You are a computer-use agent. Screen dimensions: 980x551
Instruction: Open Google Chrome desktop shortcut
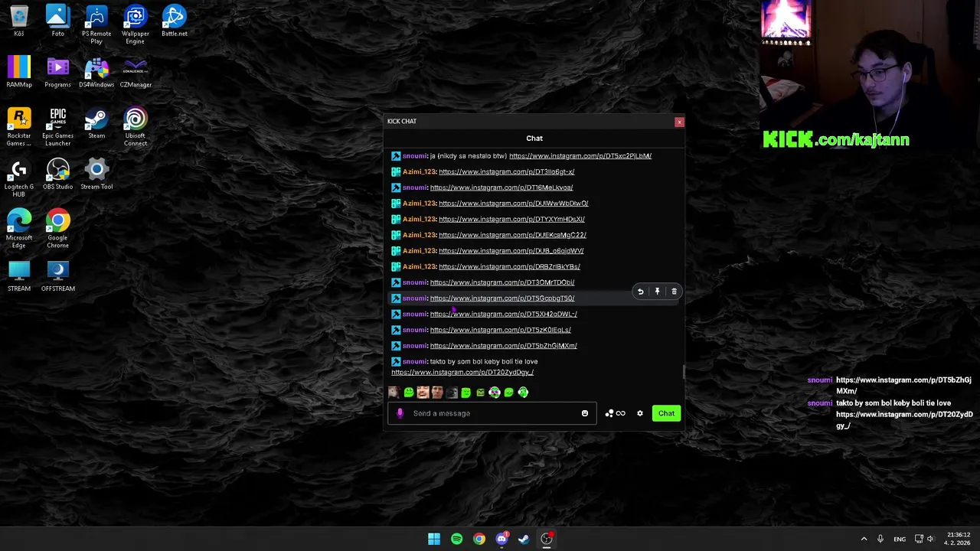[57, 230]
